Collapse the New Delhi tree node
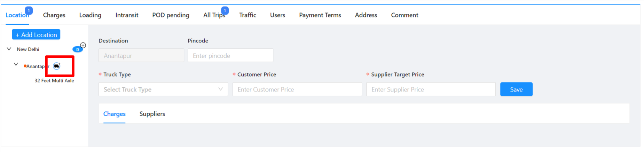Viewport: 644px width, 152px height. [9, 49]
